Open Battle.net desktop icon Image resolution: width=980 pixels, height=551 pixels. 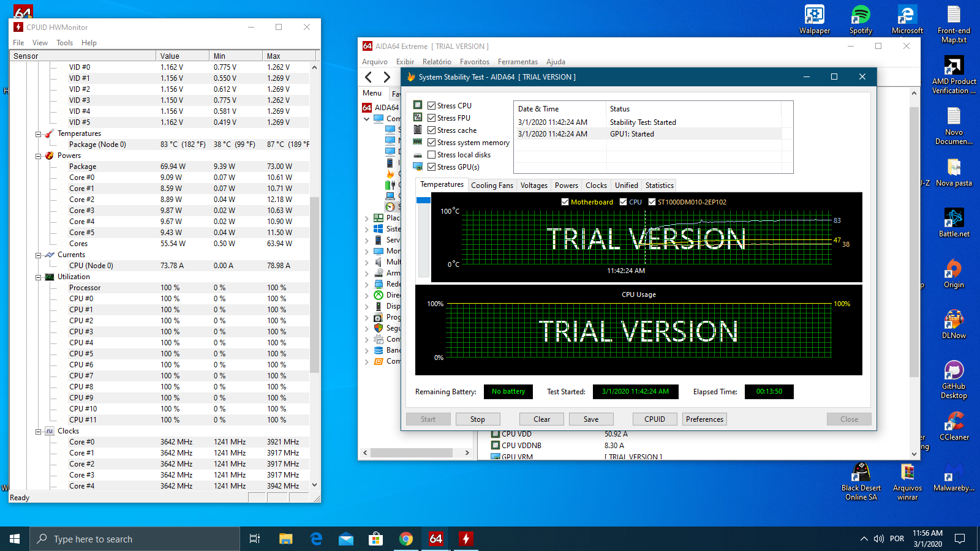pyautogui.click(x=954, y=223)
